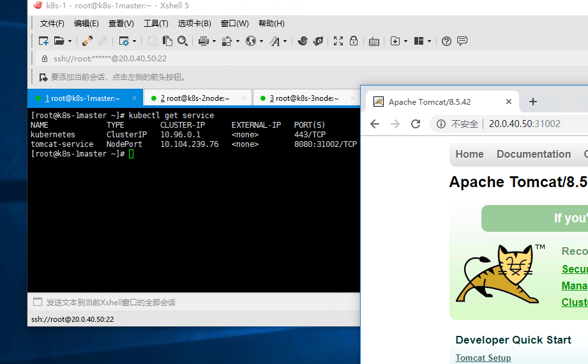The width and height of the screenshot is (588, 364).
Task: Click the Copy icon in the toolbar
Action: coord(152,41)
